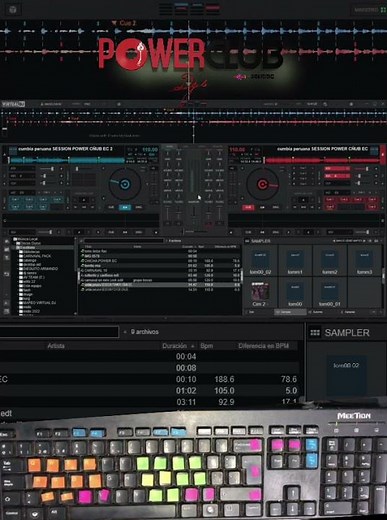Image resolution: width=387 pixels, height=520 pixels.
Task: Click the 188.6 BPM value in the inset
Action: (224, 379)
